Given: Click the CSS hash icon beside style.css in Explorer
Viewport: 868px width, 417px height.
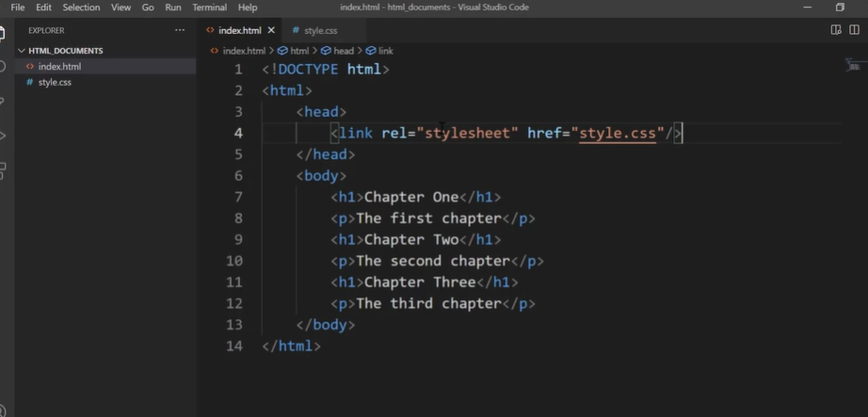Looking at the screenshot, I should (x=30, y=83).
